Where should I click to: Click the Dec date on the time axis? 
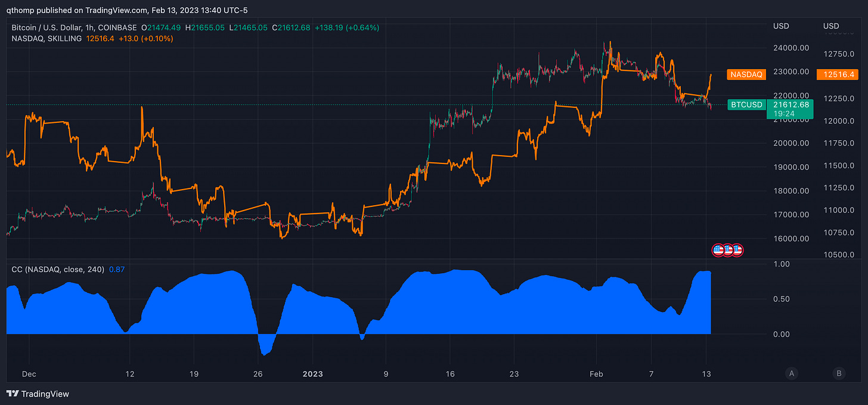coord(29,374)
